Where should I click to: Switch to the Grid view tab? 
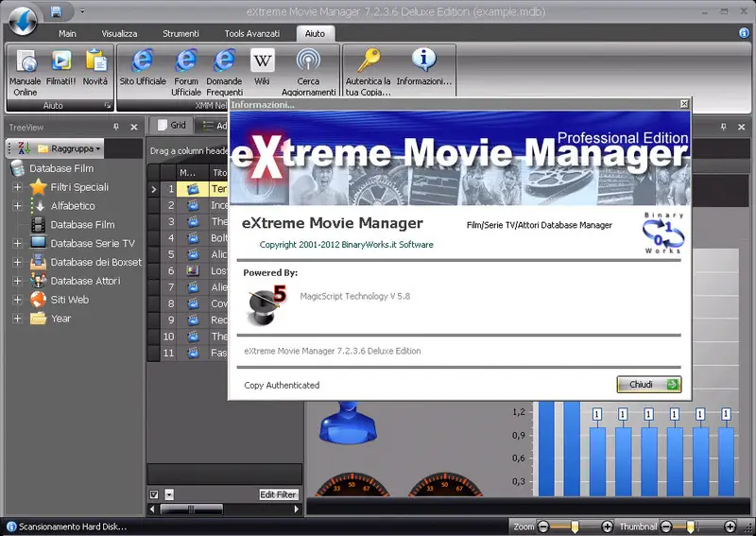tap(172, 126)
